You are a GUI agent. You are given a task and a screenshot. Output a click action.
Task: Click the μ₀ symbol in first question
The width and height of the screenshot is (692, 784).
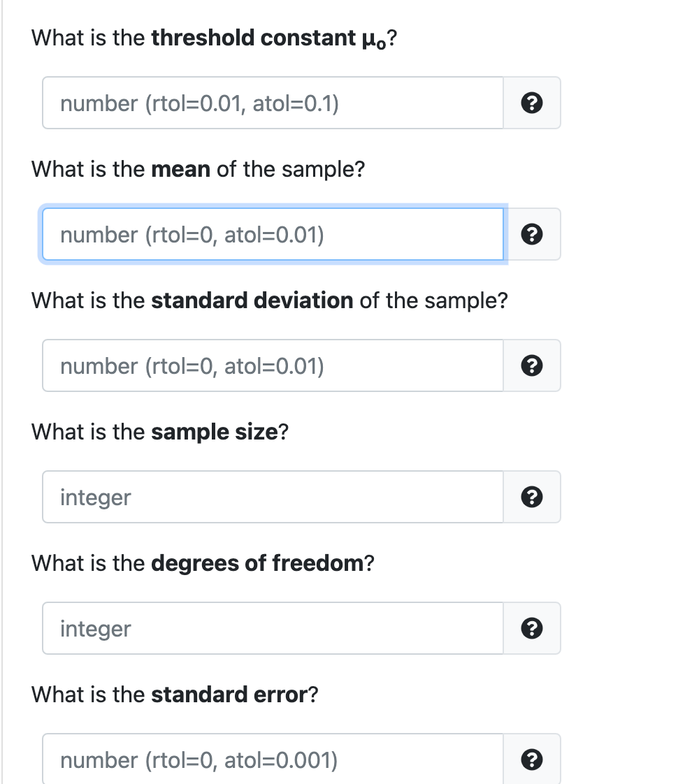coord(374,40)
